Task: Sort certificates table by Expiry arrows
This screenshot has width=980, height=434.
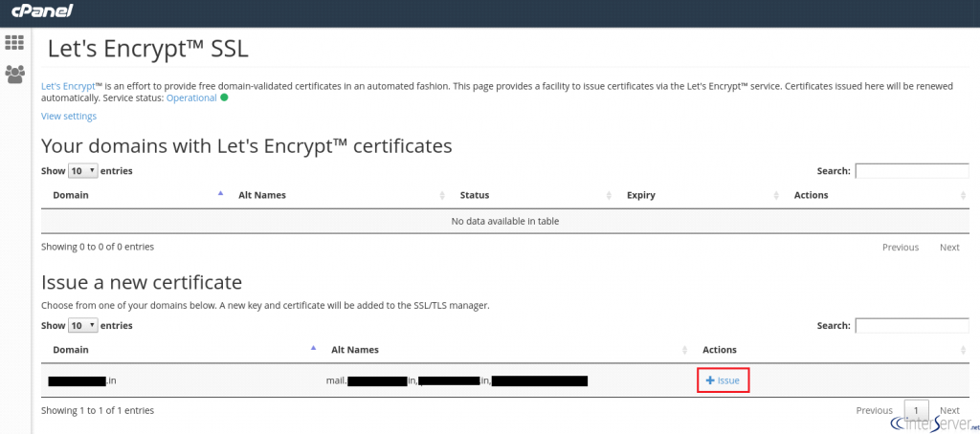Action: 777,195
